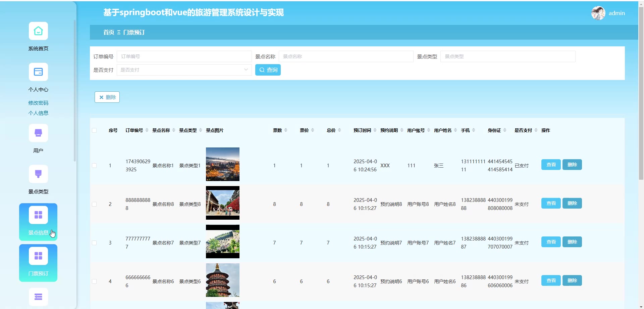Open 修改密码 submenu item
Viewport: 644px width, 309px height.
(38, 103)
